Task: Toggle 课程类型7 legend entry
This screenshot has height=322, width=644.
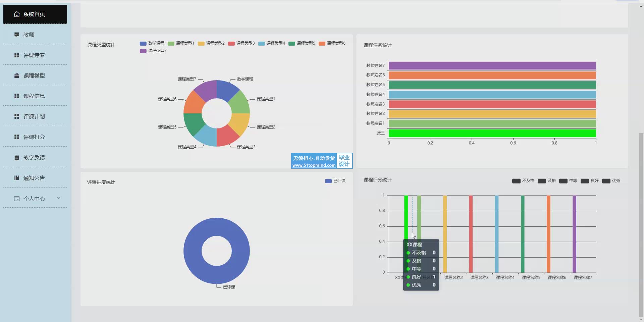Action: click(x=153, y=51)
